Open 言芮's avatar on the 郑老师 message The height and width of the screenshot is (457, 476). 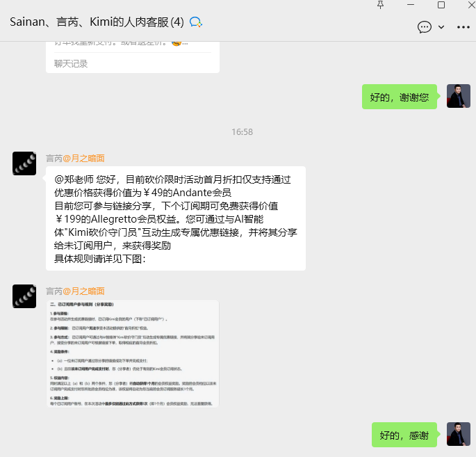pos(24,163)
